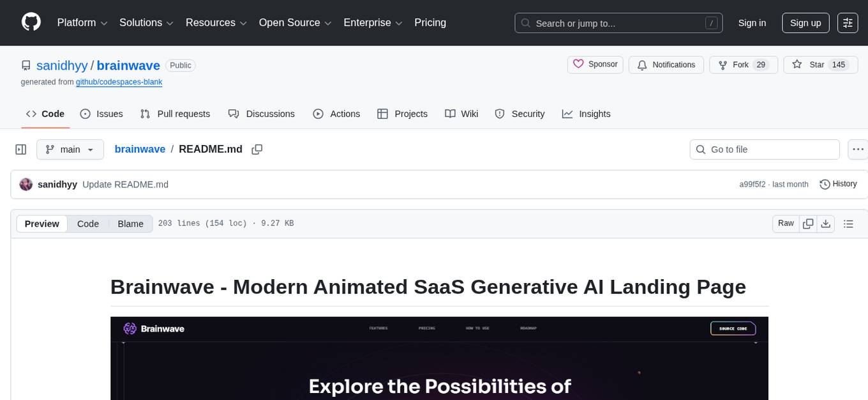The image size is (868, 400).
Task: Switch to Blame view mode
Action: click(x=130, y=224)
